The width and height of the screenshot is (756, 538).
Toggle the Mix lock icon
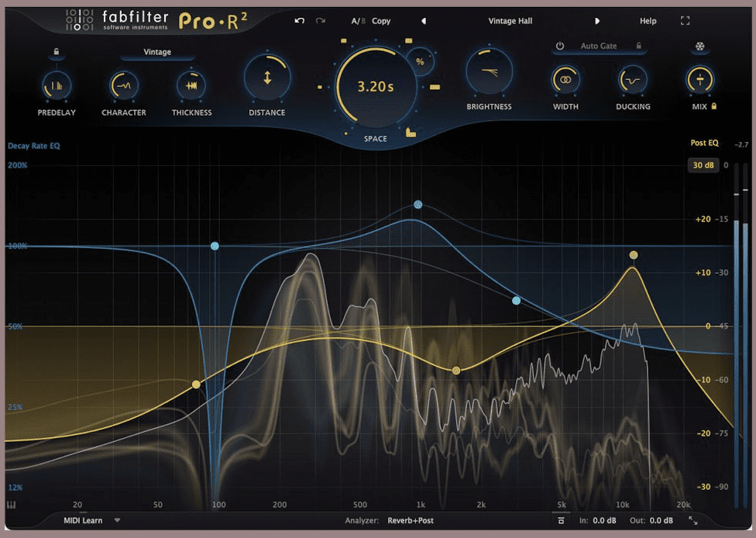[714, 105]
